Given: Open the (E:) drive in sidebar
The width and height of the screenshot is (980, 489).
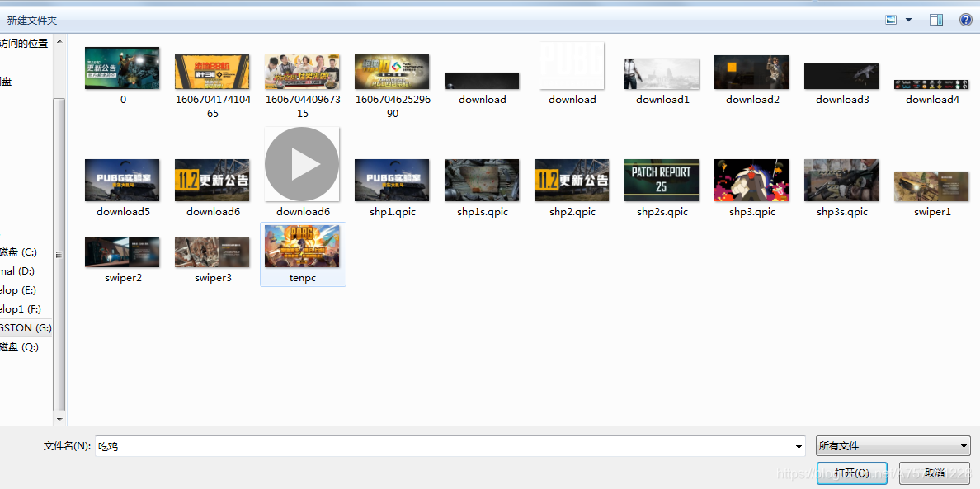Looking at the screenshot, I should click(x=18, y=289).
